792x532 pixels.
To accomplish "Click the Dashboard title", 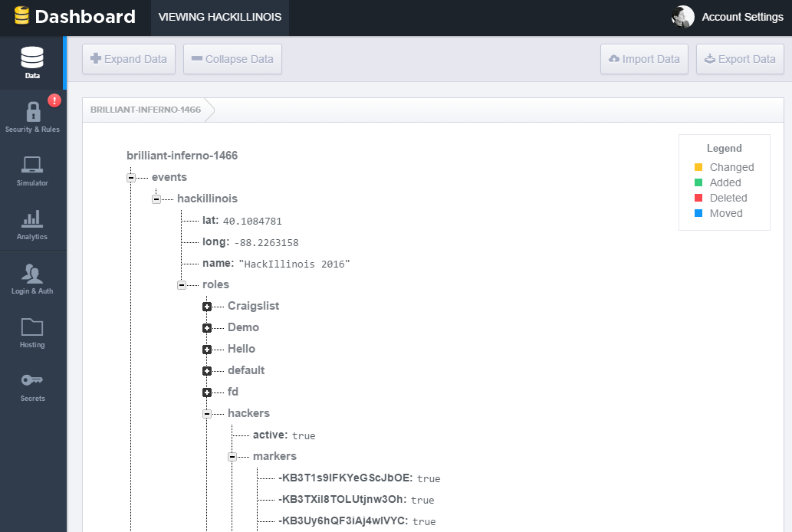I will (85, 17).
